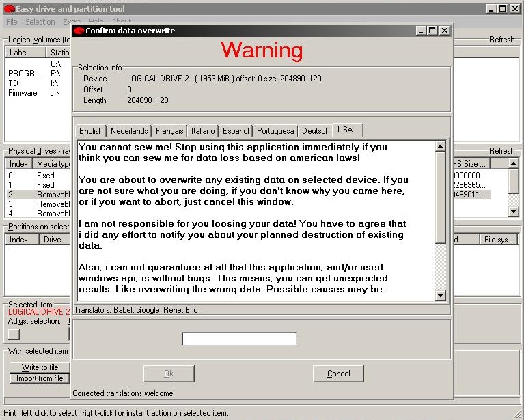The width and height of the screenshot is (524, 420).
Task: Click the red app icon in dialog title
Action: pos(79,31)
